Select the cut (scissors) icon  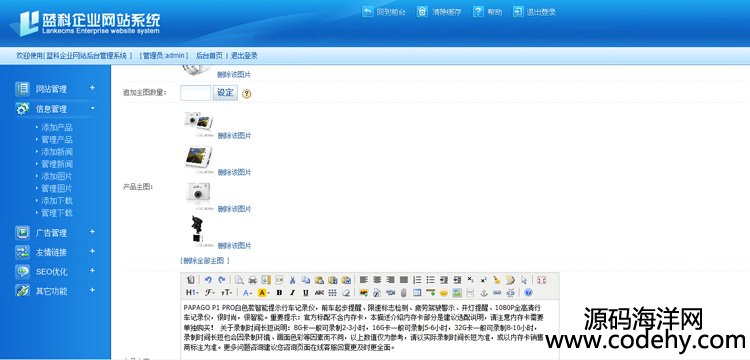coord(292,280)
